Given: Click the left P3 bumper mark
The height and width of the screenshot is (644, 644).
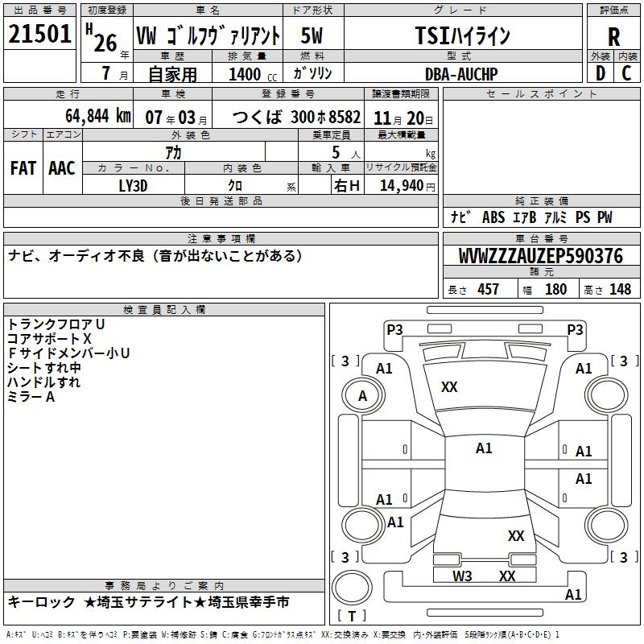Looking at the screenshot, I should click(394, 329).
